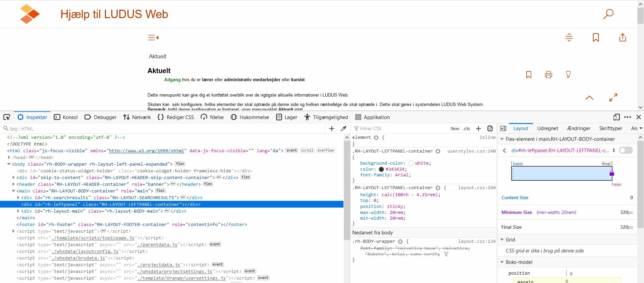Toggle the .cls class panel

467,128
